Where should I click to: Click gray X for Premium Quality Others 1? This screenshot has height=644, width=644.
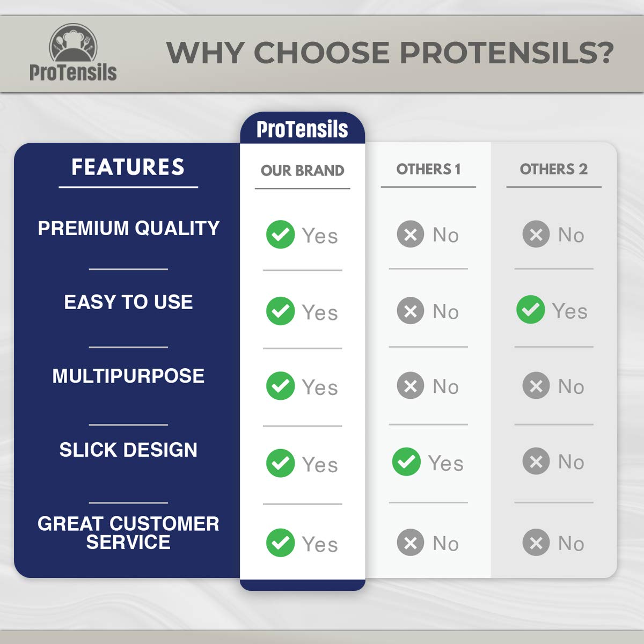point(411,235)
